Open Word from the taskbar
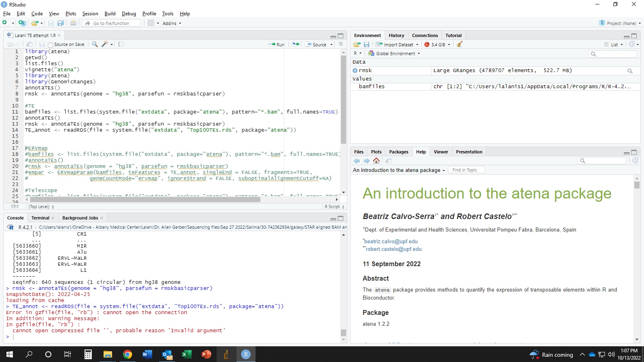 pos(147,354)
